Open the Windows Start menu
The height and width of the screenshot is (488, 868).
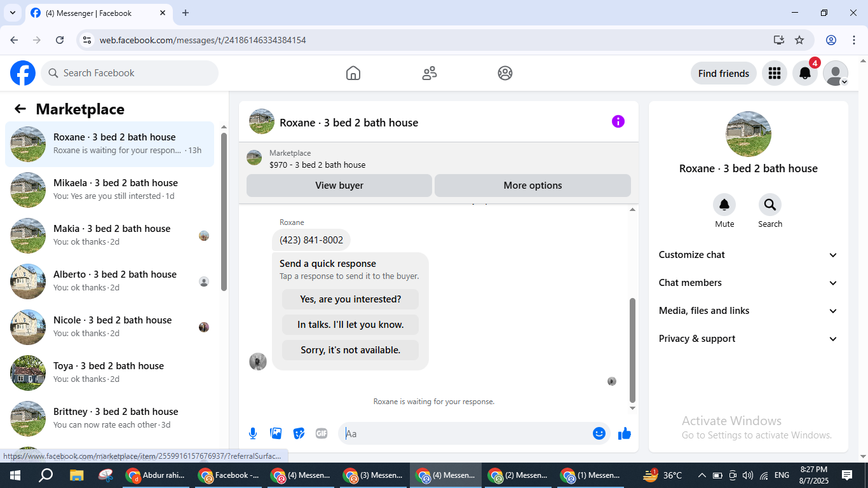tap(15, 475)
